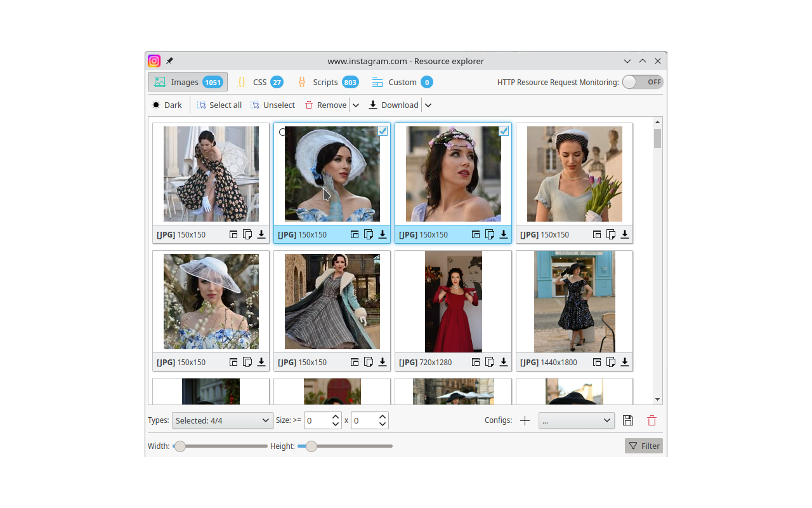Screen dimensions: 812x508
Task: Click the red delete config trash icon
Action: (652, 420)
